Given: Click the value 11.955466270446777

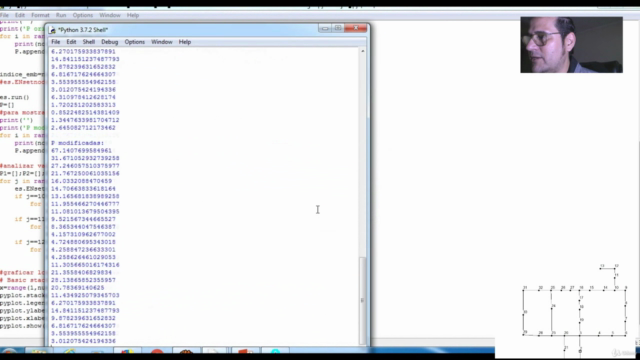Looking at the screenshot, I should (85, 204).
